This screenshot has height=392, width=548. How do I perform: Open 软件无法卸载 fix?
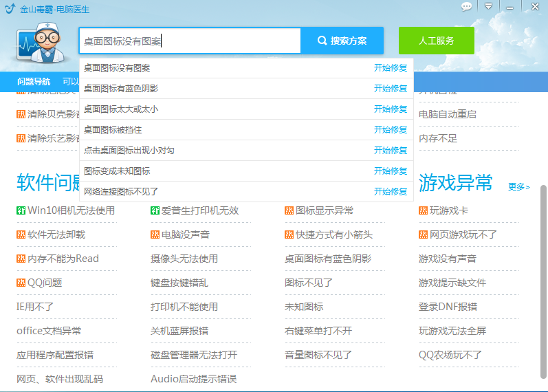pyautogui.click(x=56, y=235)
